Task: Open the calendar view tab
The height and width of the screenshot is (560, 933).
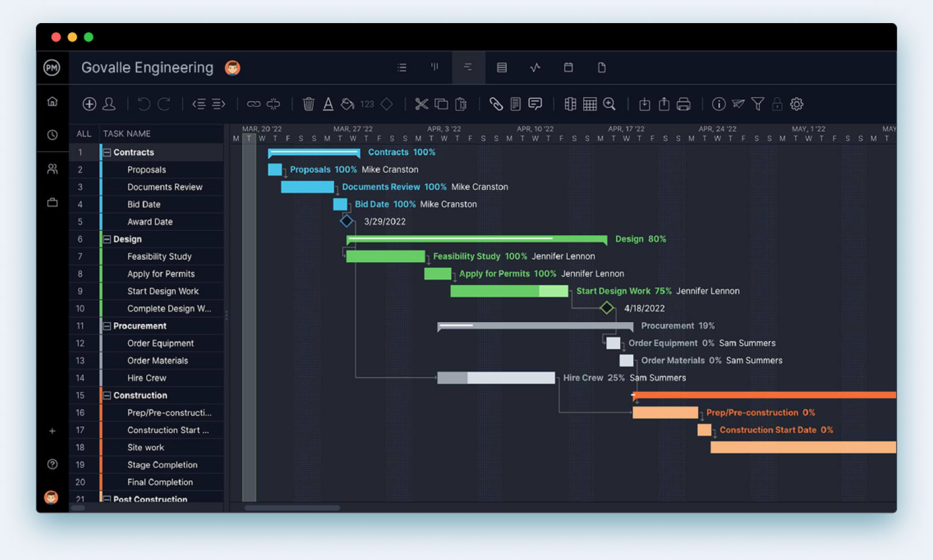Action: tap(568, 68)
